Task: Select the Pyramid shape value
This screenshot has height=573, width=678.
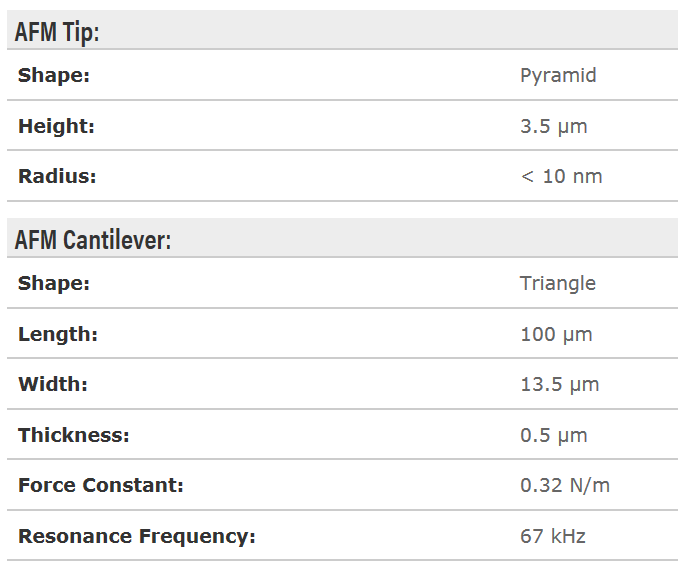Action: 558,75
